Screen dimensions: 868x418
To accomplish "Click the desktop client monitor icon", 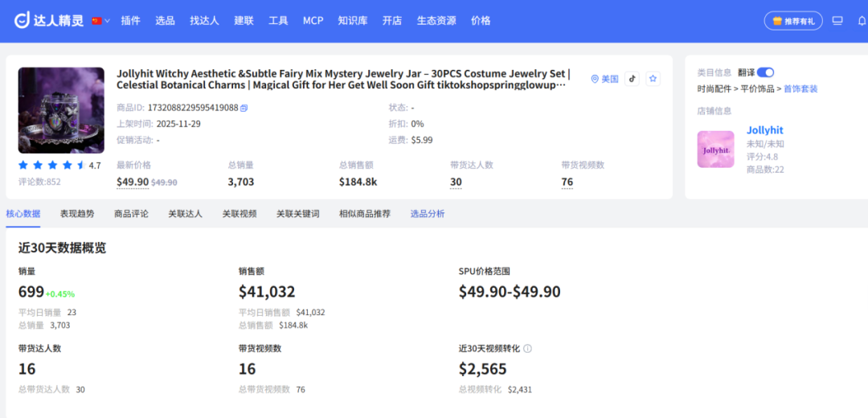I will pos(837,21).
